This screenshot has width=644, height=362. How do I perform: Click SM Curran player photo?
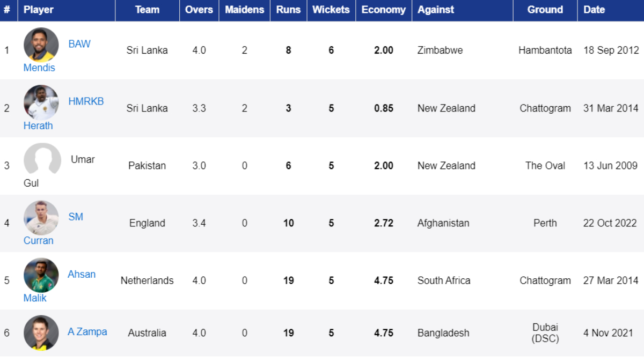41,218
